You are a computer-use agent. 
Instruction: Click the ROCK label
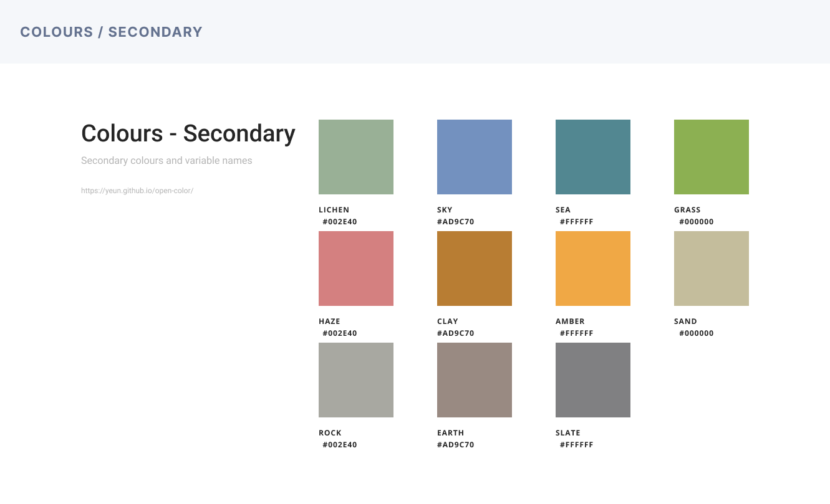coord(330,433)
